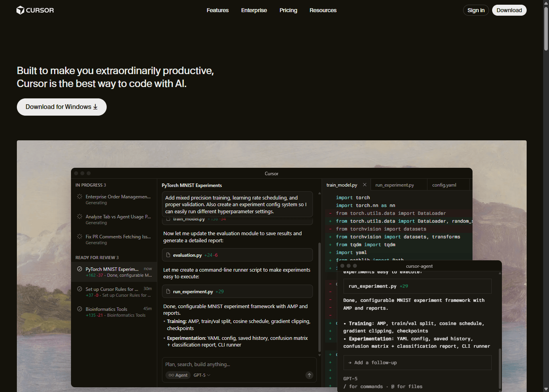This screenshot has width=549, height=392.
Task: Click checkmark icon beside Set up Cursor Rules
Action: click(x=80, y=289)
